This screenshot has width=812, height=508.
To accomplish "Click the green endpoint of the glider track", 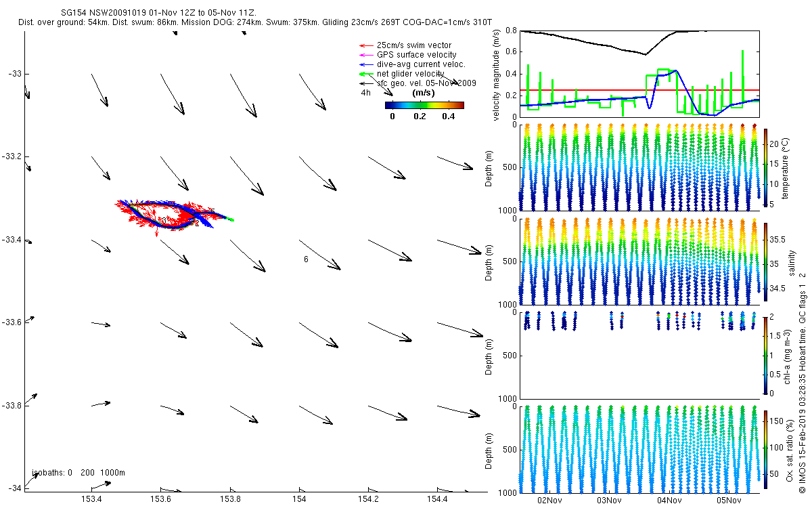I will click(x=231, y=219).
